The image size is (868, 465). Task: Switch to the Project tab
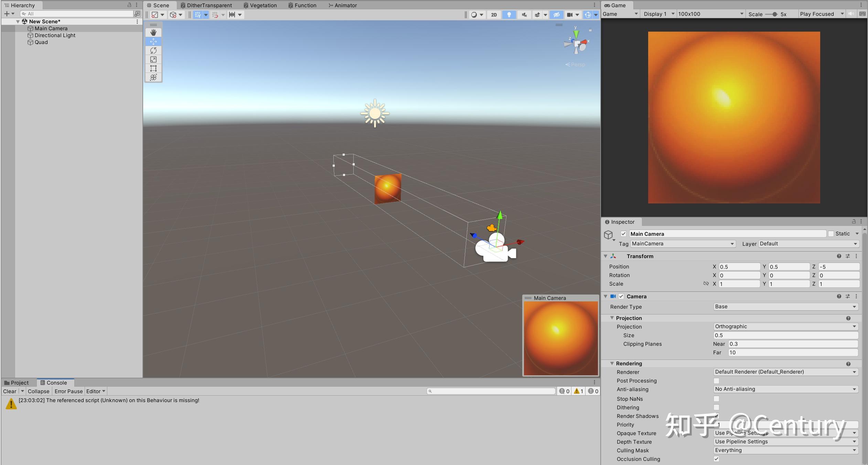17,383
